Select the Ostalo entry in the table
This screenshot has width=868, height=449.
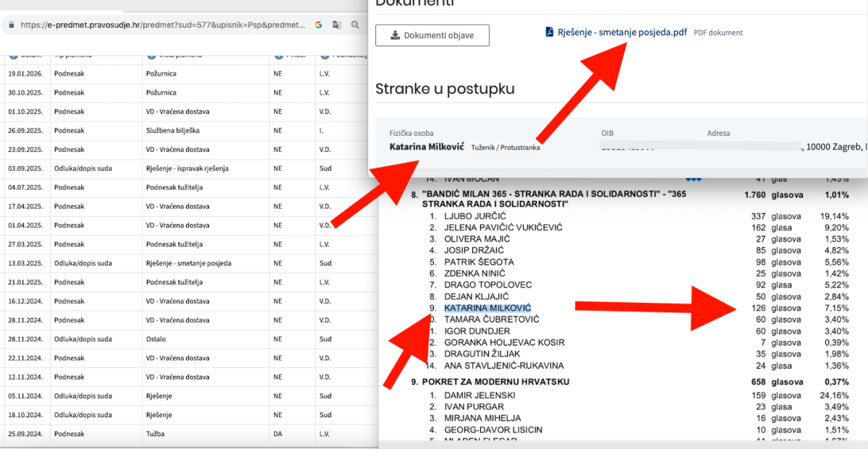point(156,339)
